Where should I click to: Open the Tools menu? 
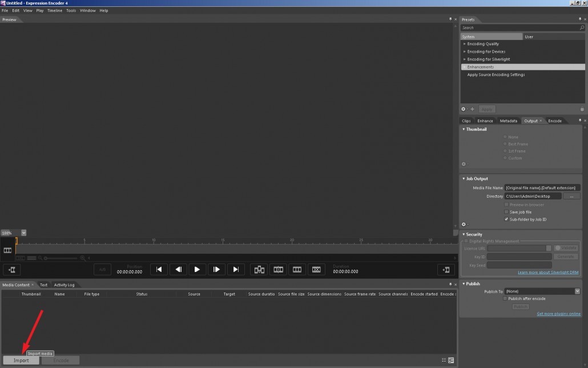tap(71, 10)
